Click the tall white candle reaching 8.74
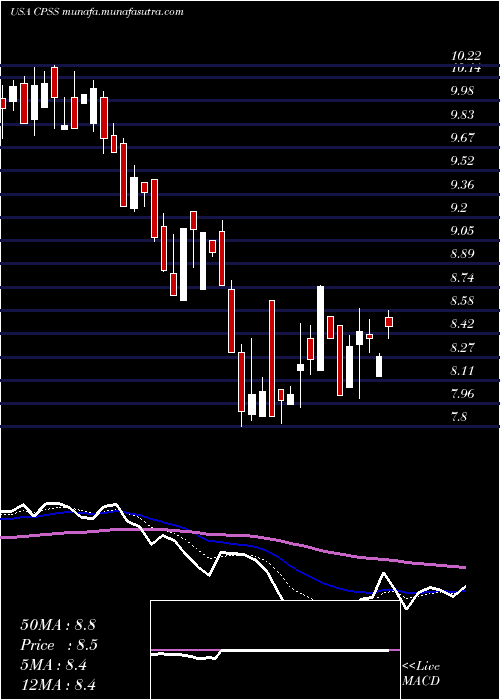 [321, 328]
